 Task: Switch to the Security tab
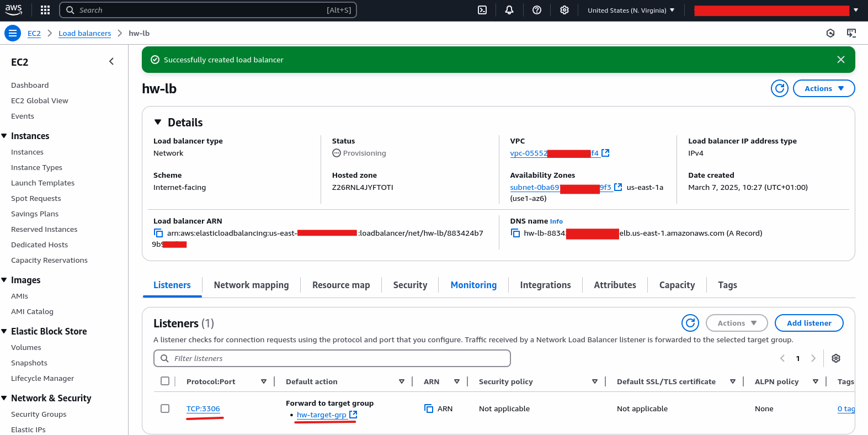pyautogui.click(x=410, y=285)
